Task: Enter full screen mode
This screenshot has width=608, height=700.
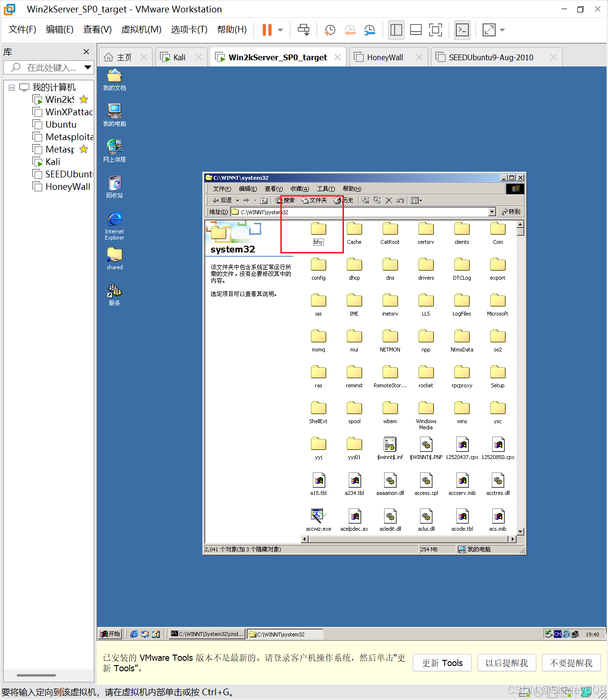Action: (x=435, y=30)
